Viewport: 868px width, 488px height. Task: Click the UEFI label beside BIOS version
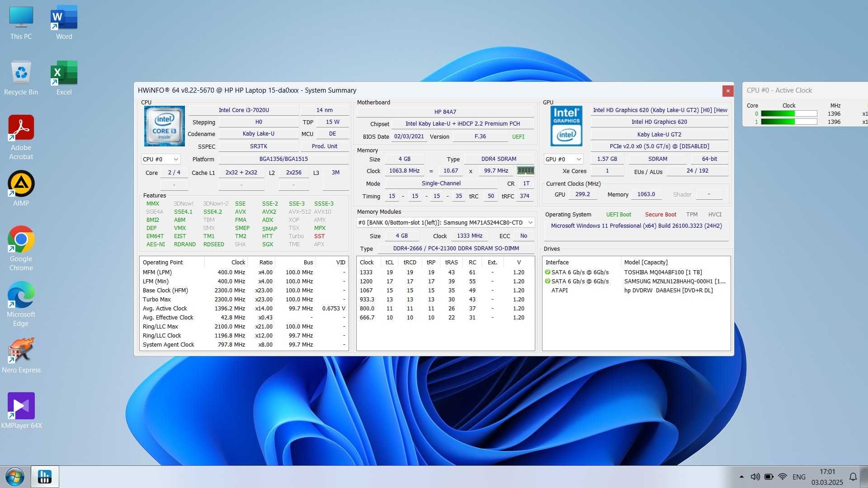pos(518,136)
